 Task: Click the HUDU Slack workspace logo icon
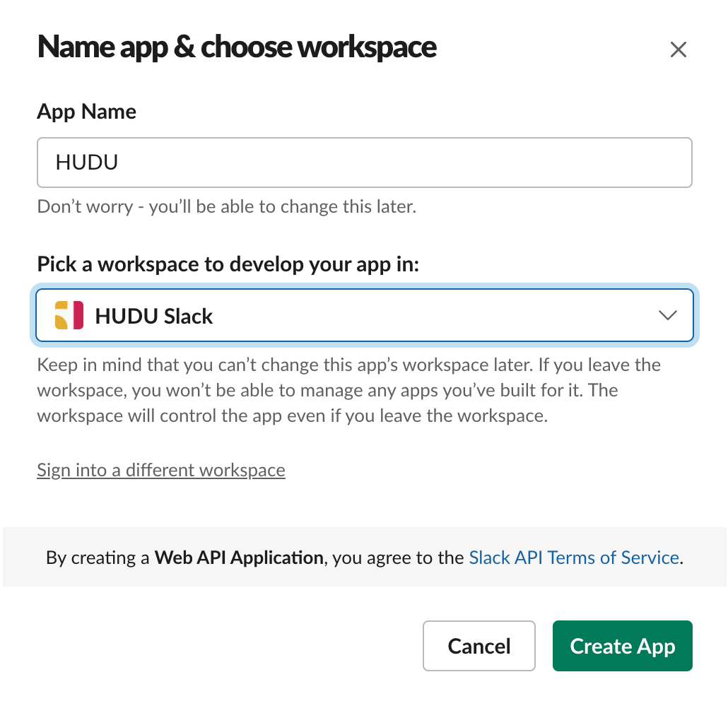(x=69, y=315)
